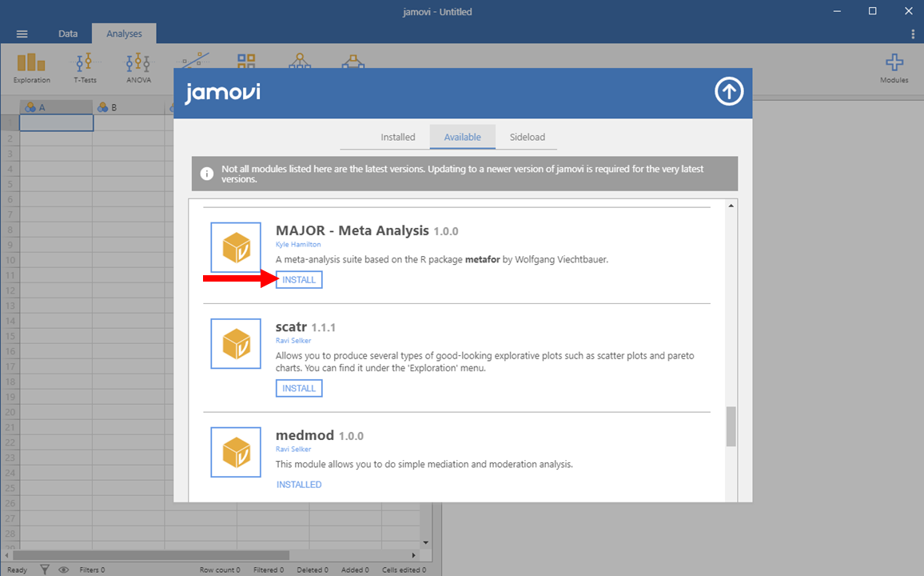
Task: Click the scroll up arrow in module list
Action: pos(731,206)
